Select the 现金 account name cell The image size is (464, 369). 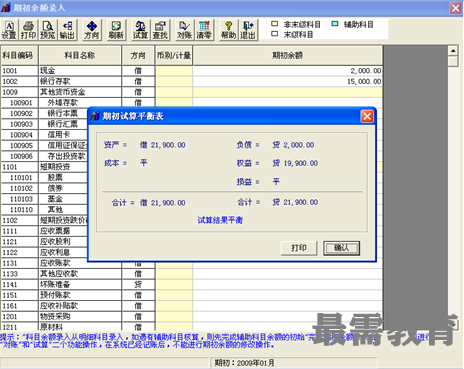point(80,71)
